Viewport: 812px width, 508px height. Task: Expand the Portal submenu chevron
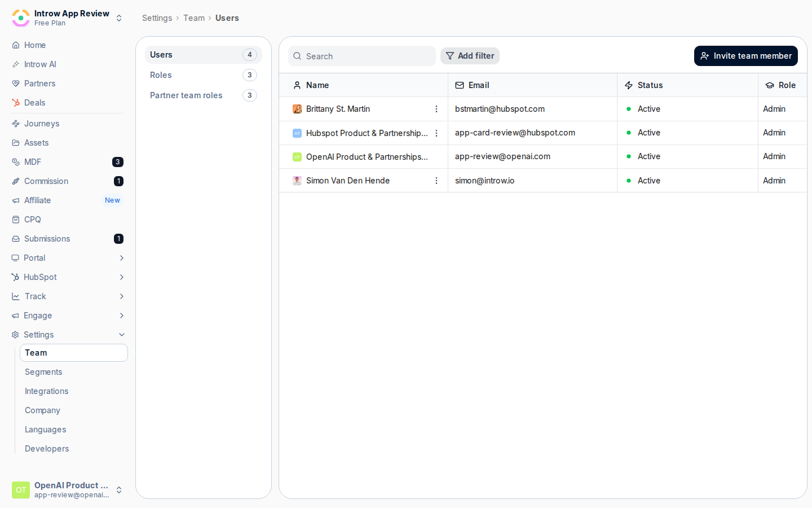point(122,258)
